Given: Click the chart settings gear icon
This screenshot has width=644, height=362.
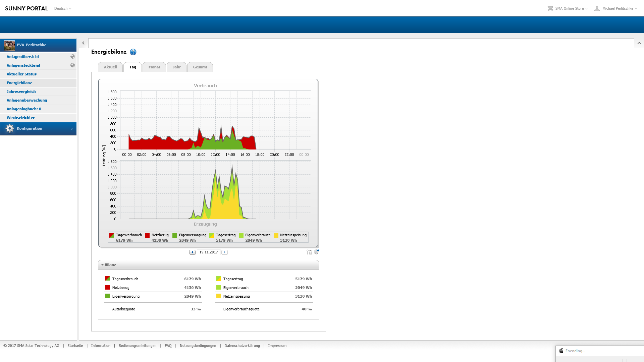Looking at the screenshot, I should pyautogui.click(x=316, y=252).
